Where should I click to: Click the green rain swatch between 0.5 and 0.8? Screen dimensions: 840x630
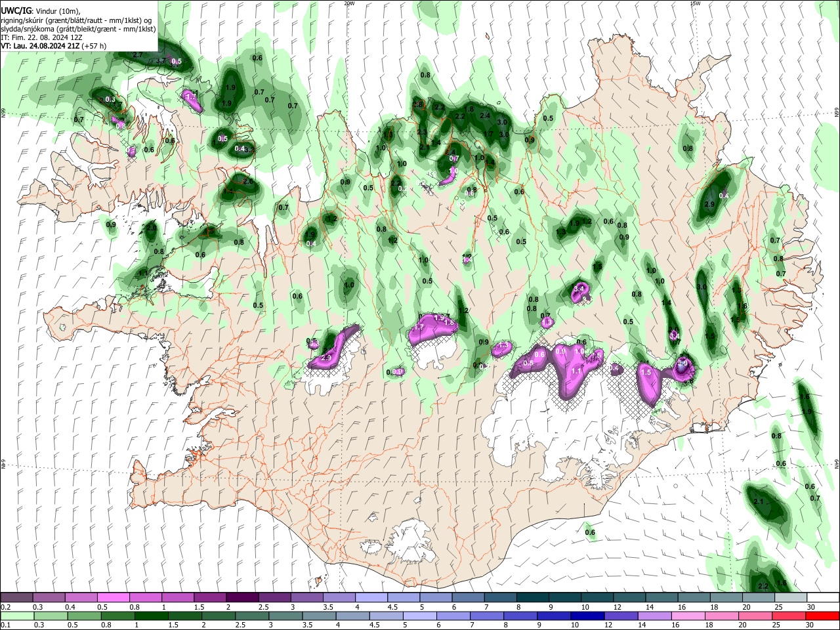pyautogui.click(x=84, y=616)
